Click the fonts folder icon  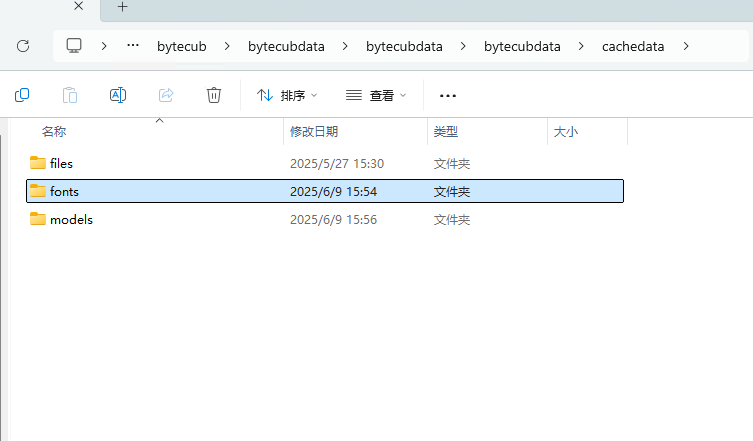38,191
